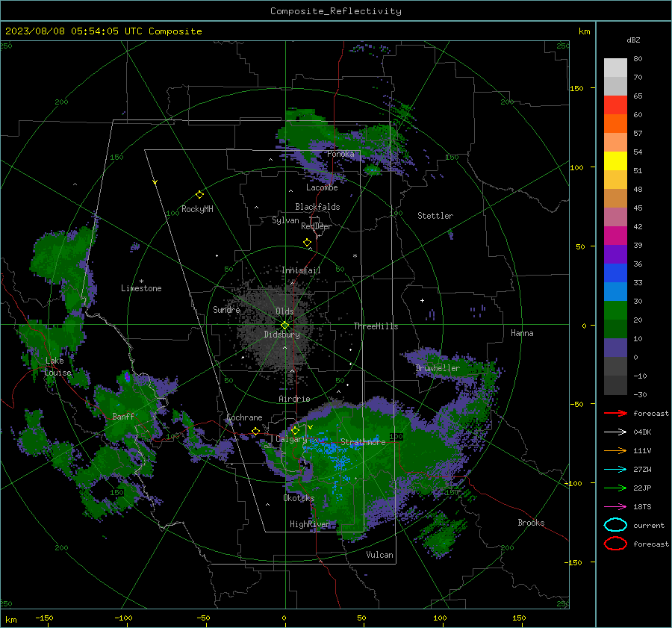The image size is (672, 628).
Task: Click the orange 111V arrow legend icon
Action: (615, 450)
